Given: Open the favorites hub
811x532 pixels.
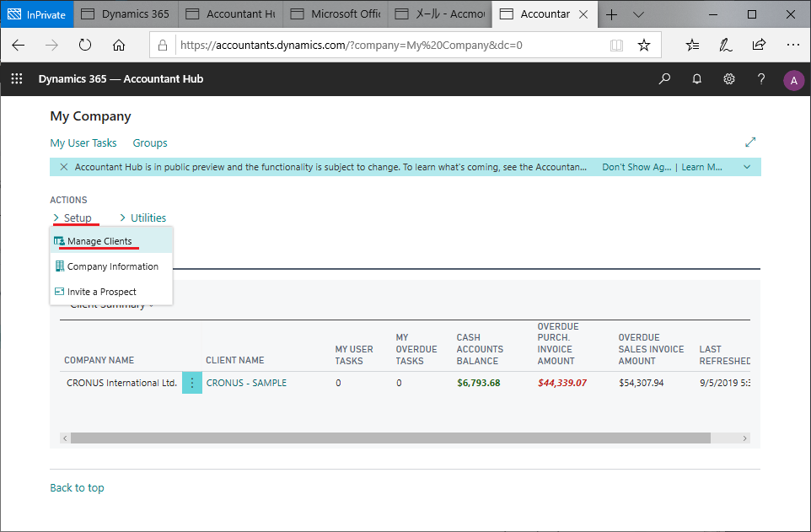Looking at the screenshot, I should tap(693, 45).
